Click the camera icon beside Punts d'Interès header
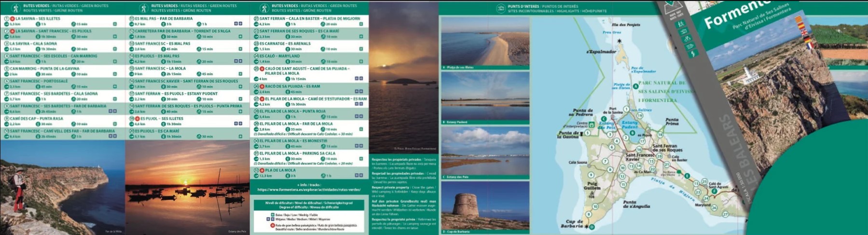 pyautogui.click(x=501, y=8)
